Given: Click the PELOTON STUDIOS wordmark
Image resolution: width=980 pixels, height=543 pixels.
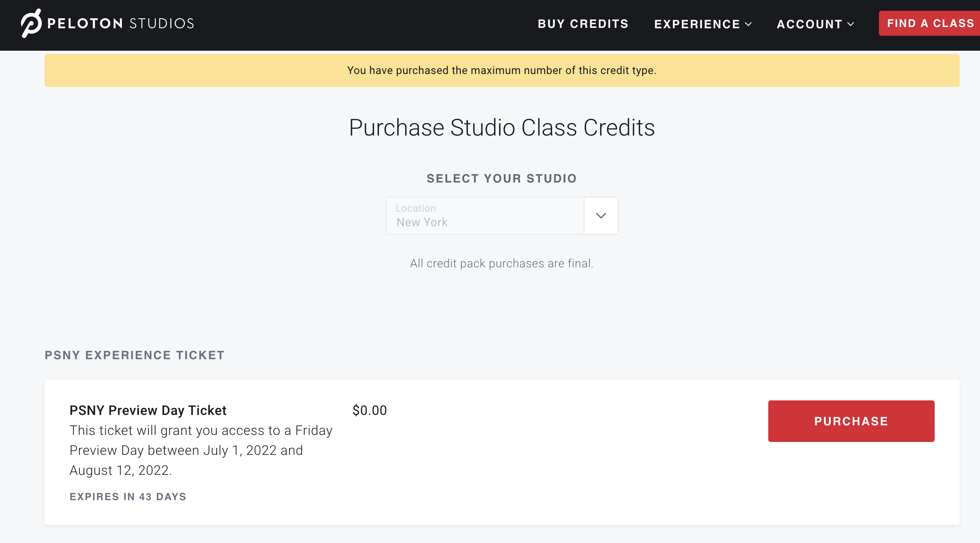Looking at the screenshot, I should click(x=121, y=24).
